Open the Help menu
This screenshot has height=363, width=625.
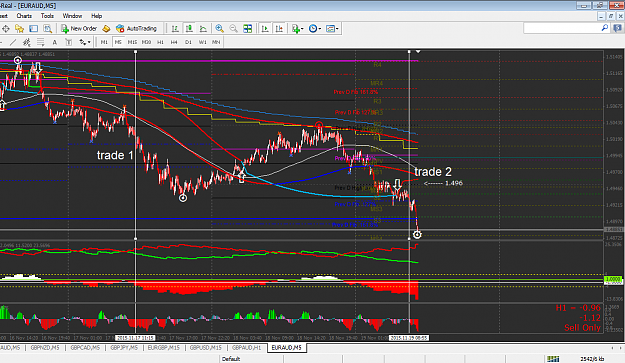pyautogui.click(x=96, y=16)
